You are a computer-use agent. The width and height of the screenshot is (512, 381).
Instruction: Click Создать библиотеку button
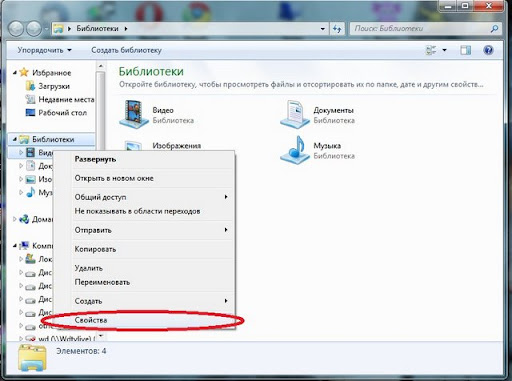point(126,50)
